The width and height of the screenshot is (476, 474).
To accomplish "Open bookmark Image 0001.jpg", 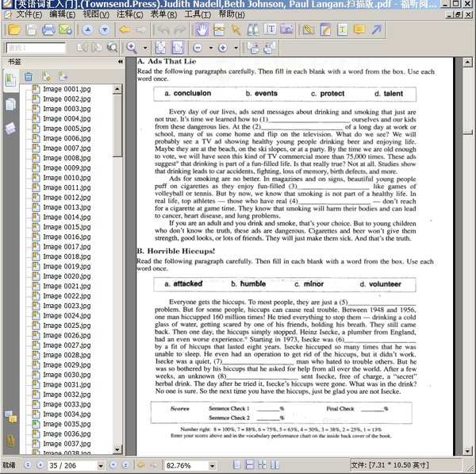I will [67, 89].
